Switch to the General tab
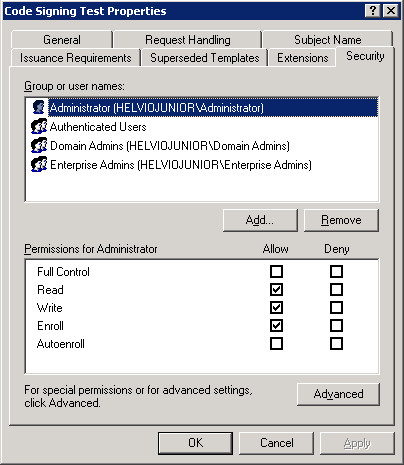404x465 pixels. click(x=62, y=40)
